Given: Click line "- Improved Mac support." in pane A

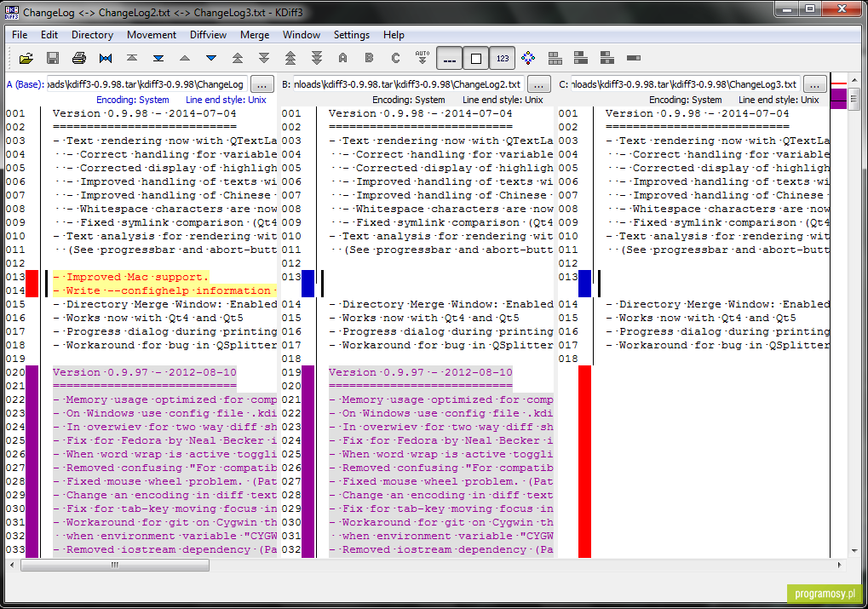Looking at the screenshot, I should pos(131,278).
